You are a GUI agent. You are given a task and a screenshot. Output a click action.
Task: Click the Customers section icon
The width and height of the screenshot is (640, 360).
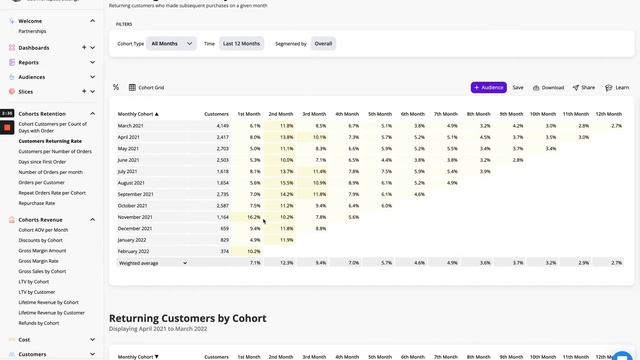pos(11,354)
